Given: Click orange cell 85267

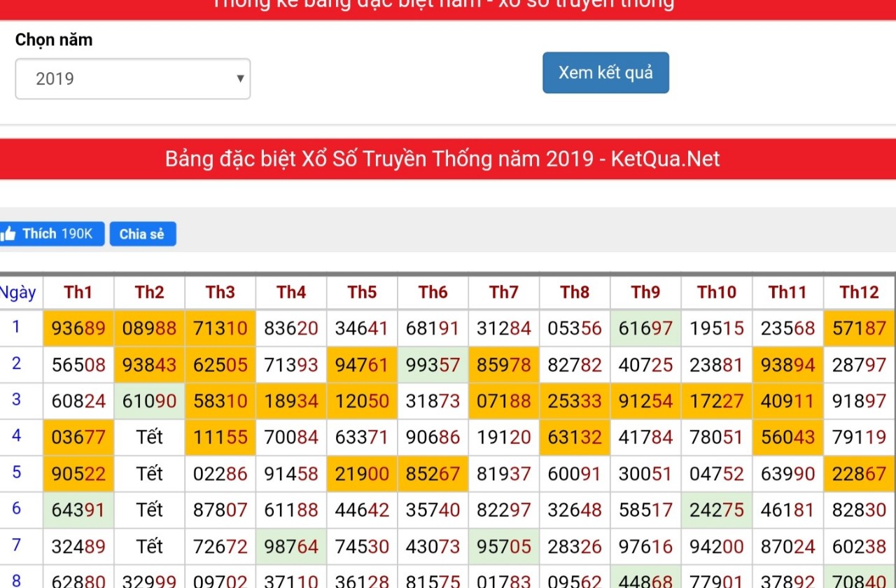Looking at the screenshot, I should pyautogui.click(x=433, y=474).
